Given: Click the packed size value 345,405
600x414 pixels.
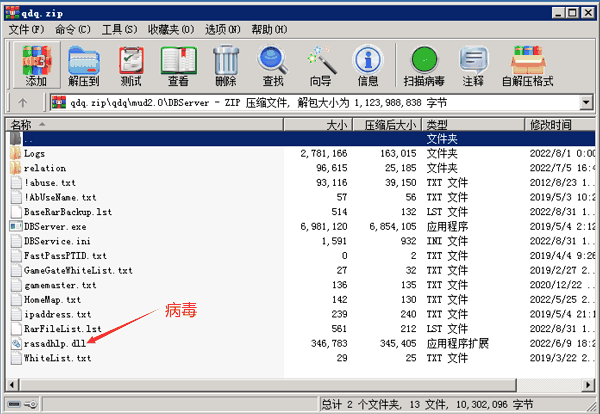Looking at the screenshot, I should pos(398,344).
